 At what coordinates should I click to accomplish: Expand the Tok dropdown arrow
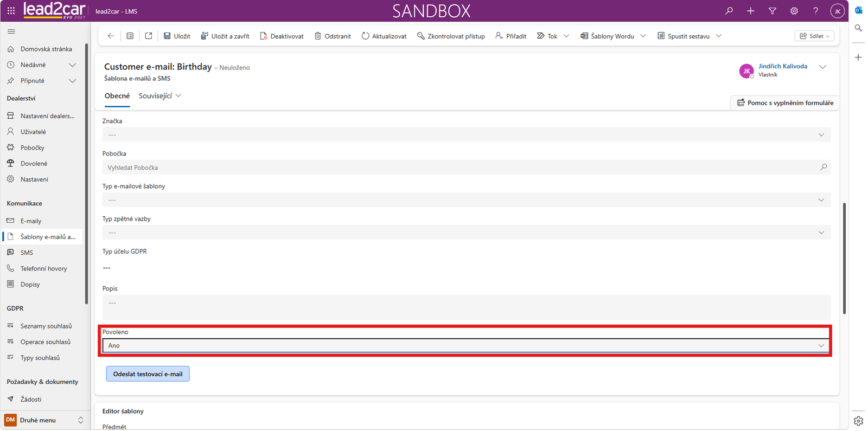point(566,36)
